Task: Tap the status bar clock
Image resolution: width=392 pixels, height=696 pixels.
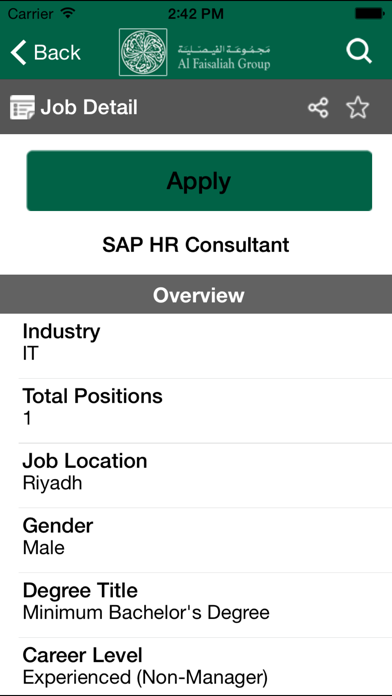Action: pos(196,13)
